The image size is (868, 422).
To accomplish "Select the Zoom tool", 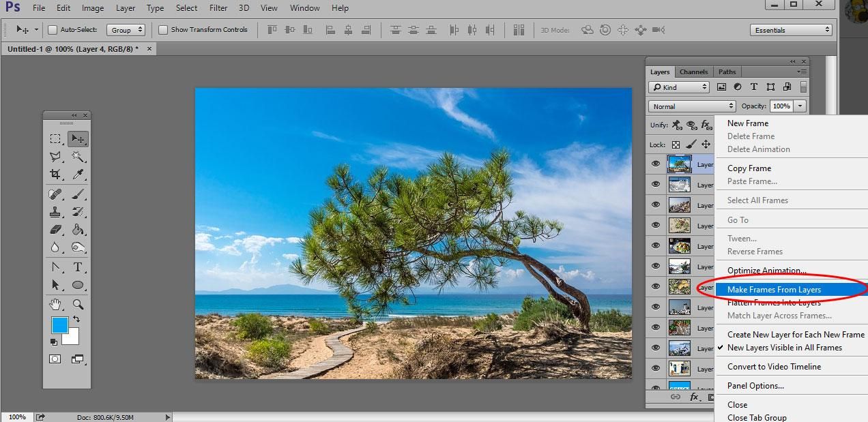I will coord(78,304).
